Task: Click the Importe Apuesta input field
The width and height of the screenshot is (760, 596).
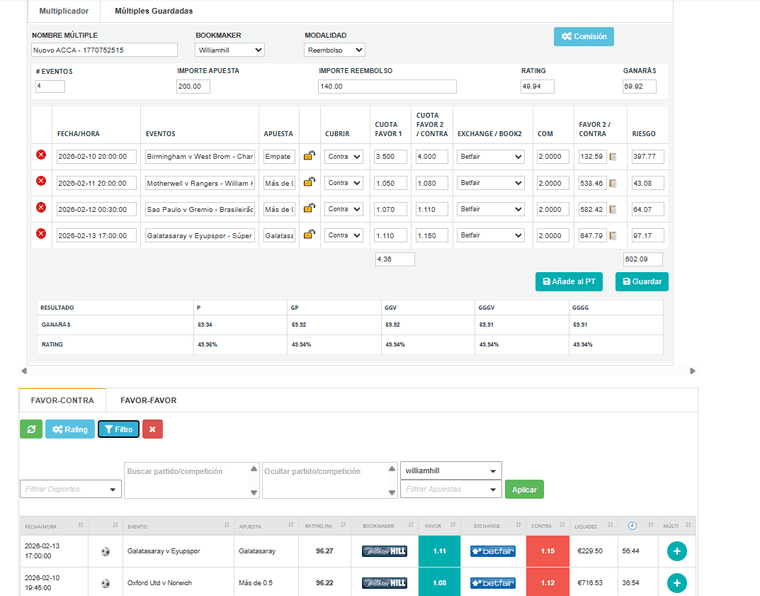Action: [x=192, y=86]
